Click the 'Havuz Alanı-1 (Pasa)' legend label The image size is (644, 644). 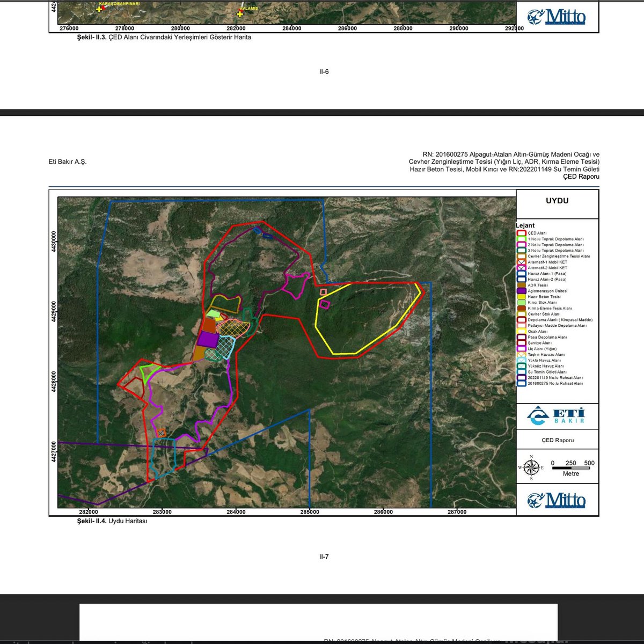tap(547, 274)
